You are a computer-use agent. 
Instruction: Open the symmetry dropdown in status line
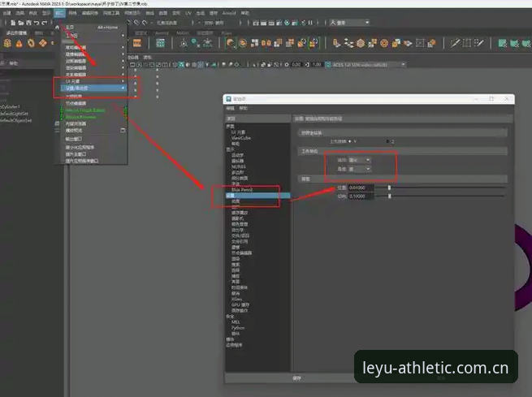pyautogui.click(x=216, y=23)
